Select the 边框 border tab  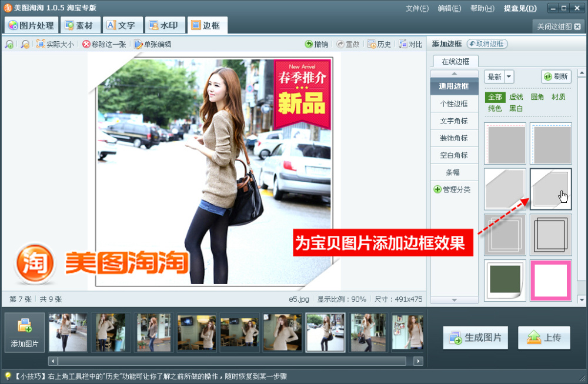pos(206,25)
